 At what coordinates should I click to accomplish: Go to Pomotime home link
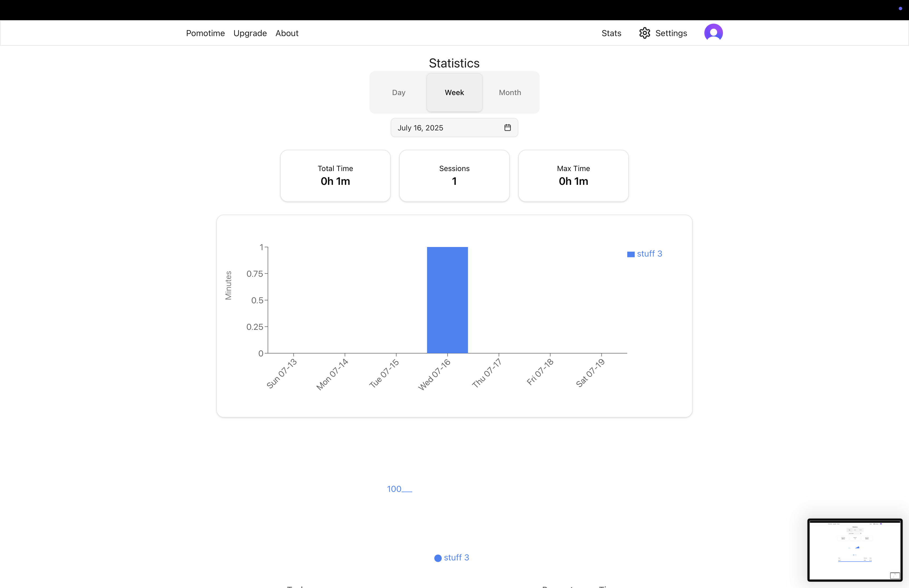pyautogui.click(x=205, y=33)
